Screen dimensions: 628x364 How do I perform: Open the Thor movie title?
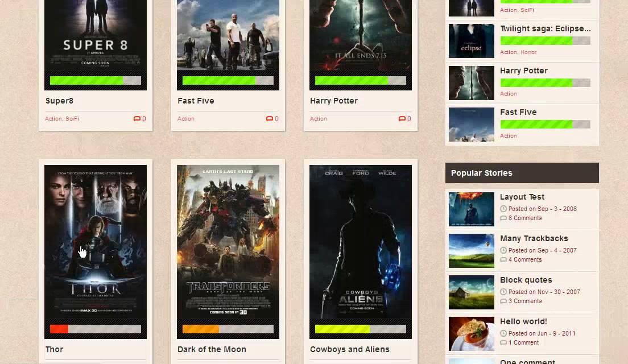pos(55,349)
